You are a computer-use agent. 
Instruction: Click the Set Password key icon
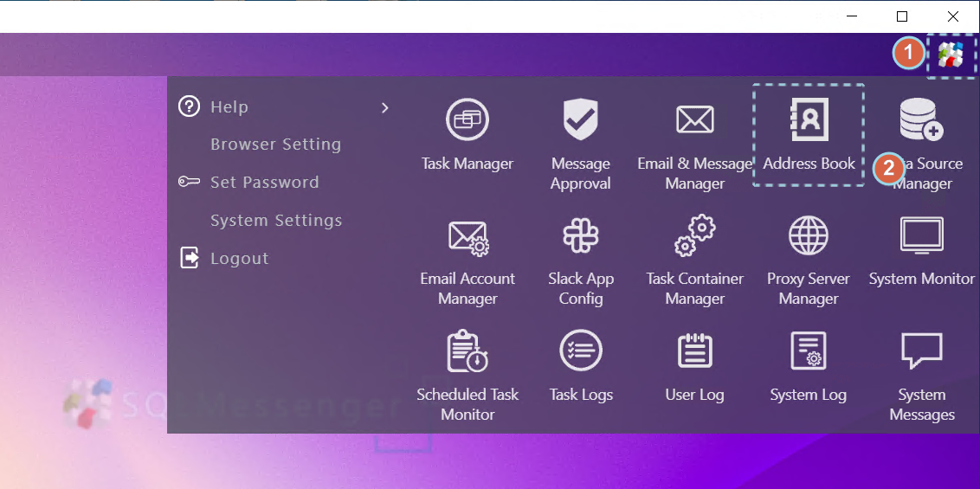[x=189, y=183]
